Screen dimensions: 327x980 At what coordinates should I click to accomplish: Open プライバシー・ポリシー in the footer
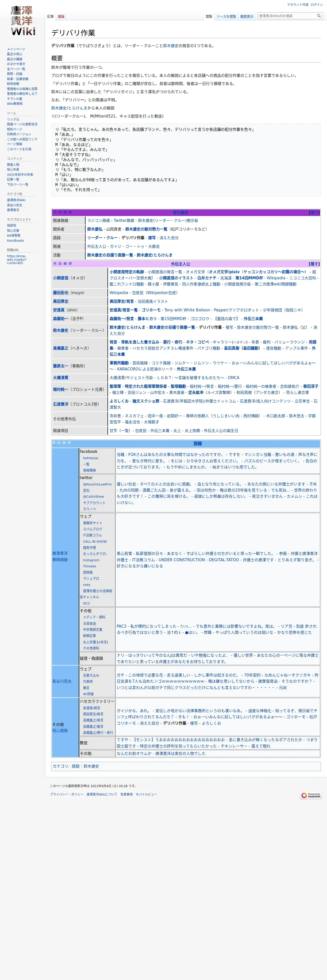[67, 794]
